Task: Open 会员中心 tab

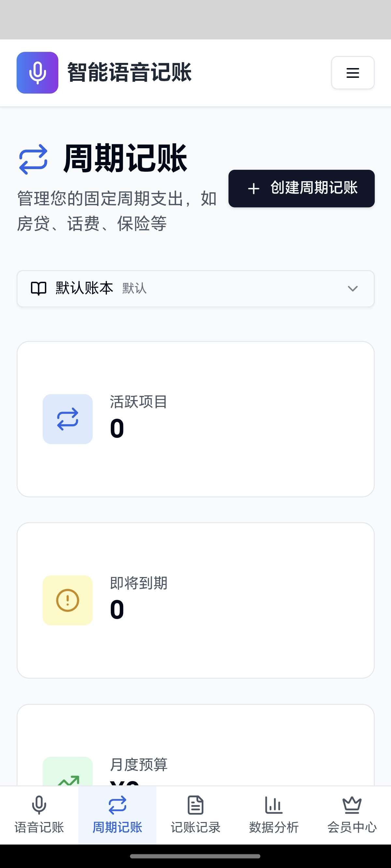Action: [x=352, y=815]
